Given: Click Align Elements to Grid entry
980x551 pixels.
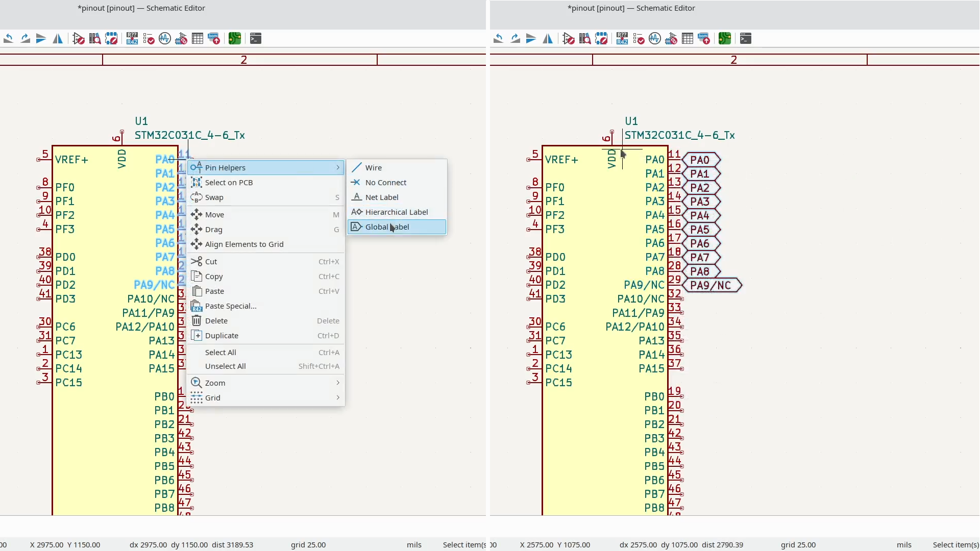Looking at the screenshot, I should tap(244, 244).
